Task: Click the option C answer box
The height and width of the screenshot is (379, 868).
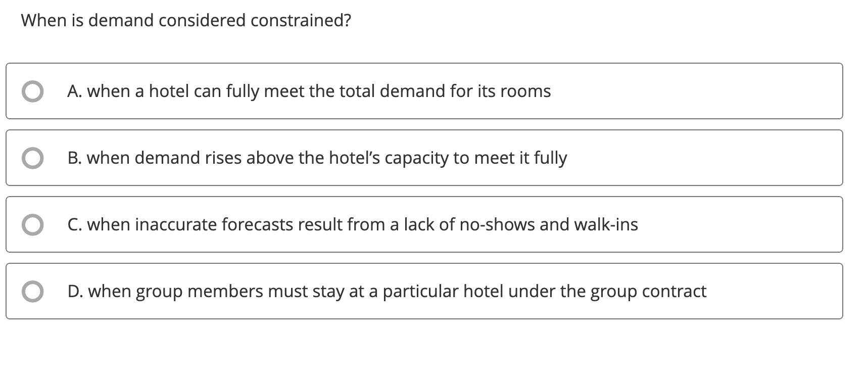Action: [424, 224]
